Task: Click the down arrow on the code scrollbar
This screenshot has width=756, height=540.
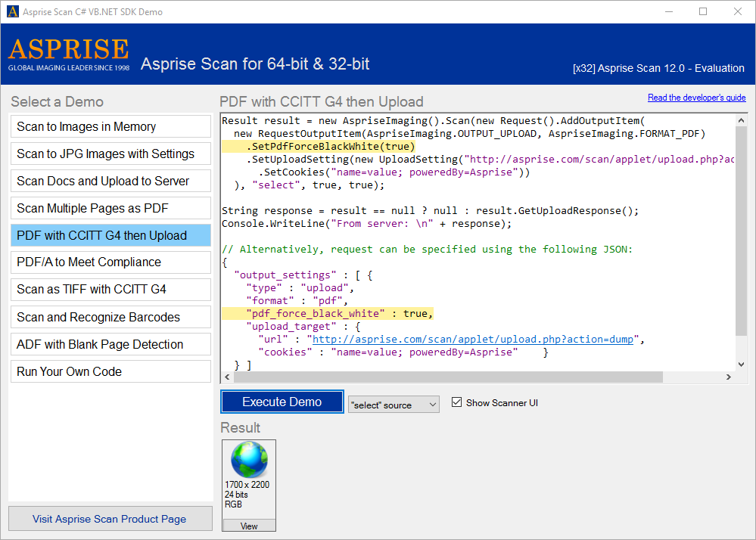Action: (x=741, y=364)
